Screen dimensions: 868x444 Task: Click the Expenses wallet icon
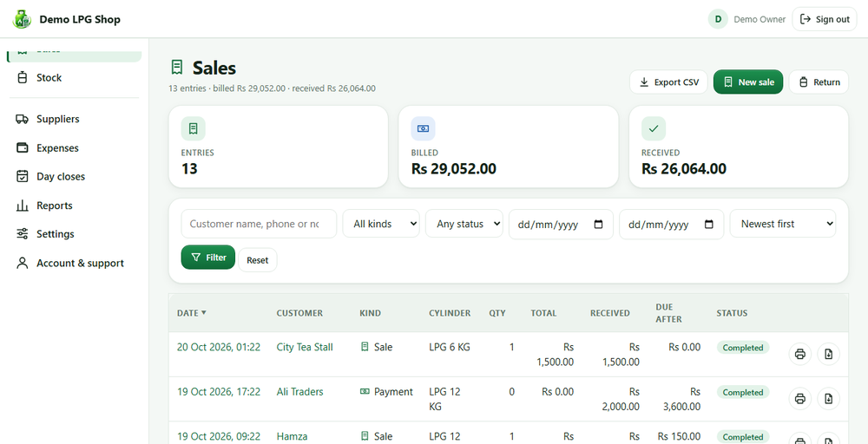[x=23, y=147]
